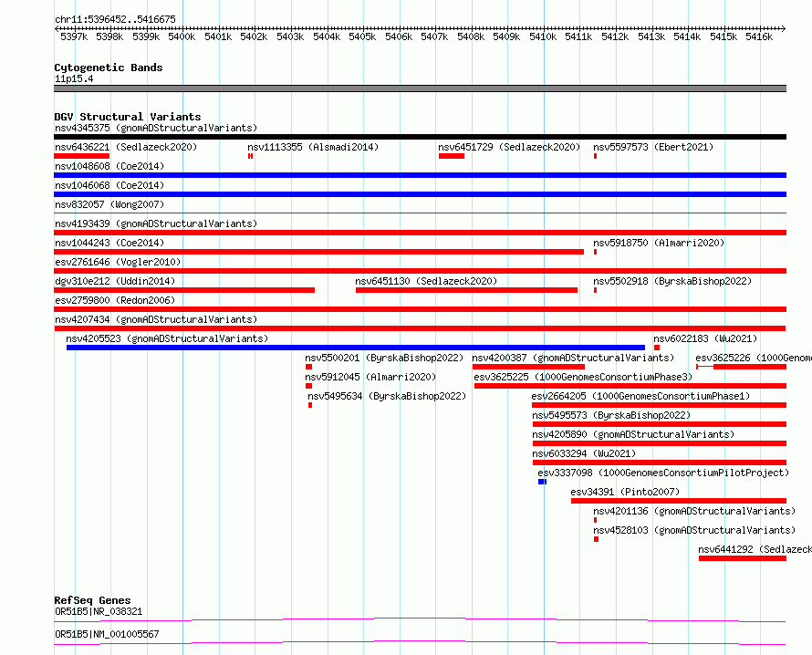Click esv2664205 (1000GenomesConsortiumPhase1) label

click(640, 396)
